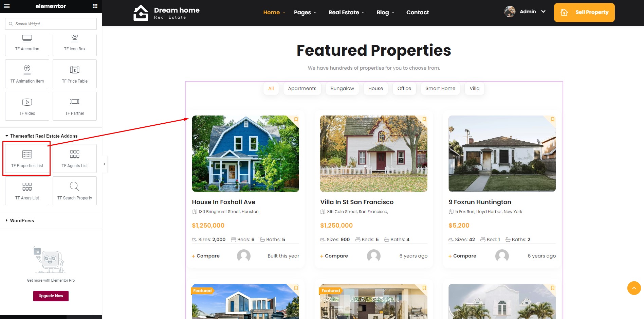Select the TF Properties List widget
This screenshot has height=319, width=644.
tap(27, 158)
